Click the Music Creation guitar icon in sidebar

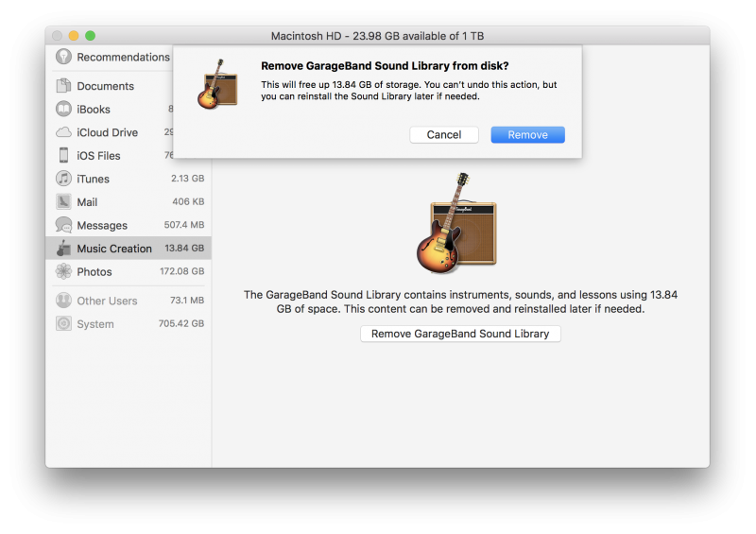click(x=63, y=248)
